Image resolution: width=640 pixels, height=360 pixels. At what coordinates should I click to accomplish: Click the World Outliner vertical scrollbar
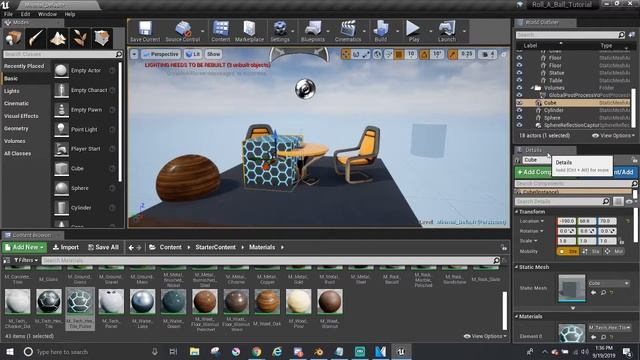click(x=634, y=107)
